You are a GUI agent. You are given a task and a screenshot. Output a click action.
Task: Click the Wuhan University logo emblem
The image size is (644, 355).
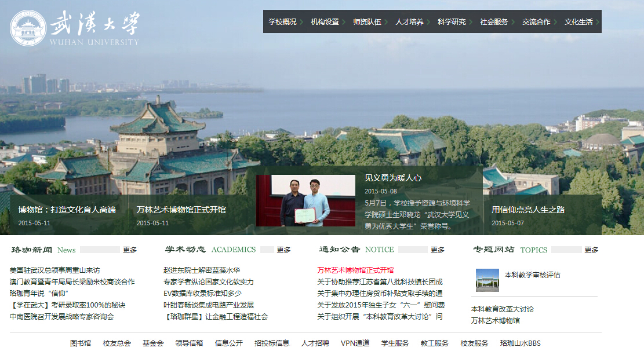click(x=27, y=27)
